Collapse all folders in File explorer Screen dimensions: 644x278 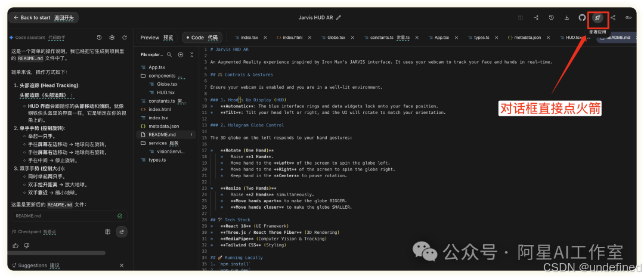click(191, 55)
